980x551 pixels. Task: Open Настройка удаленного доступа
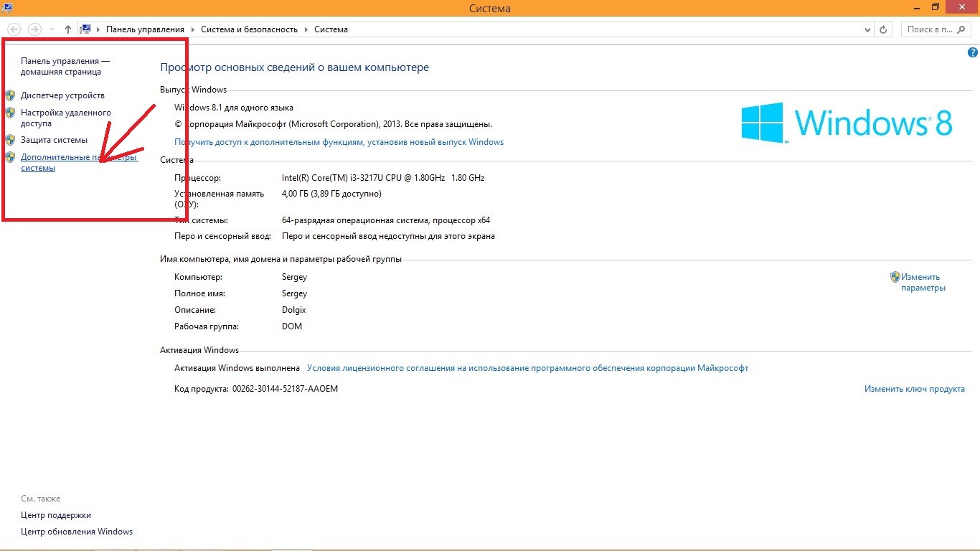[x=66, y=118]
